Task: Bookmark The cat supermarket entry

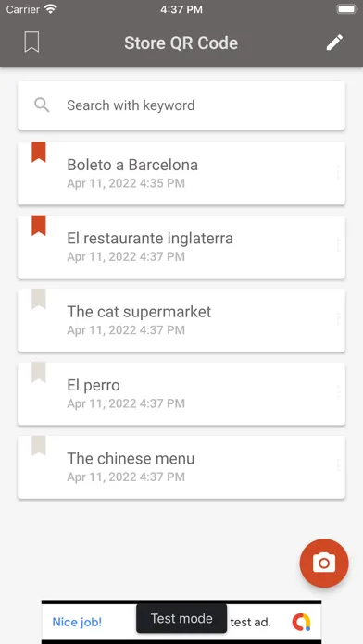Action: tap(39, 299)
